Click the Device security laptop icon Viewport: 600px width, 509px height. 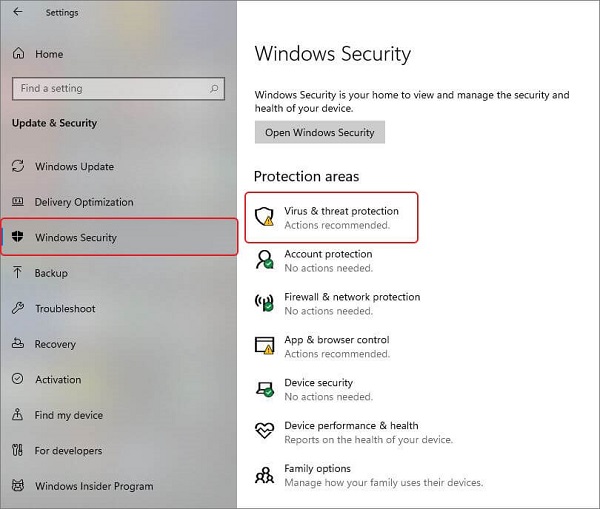pyautogui.click(x=265, y=389)
